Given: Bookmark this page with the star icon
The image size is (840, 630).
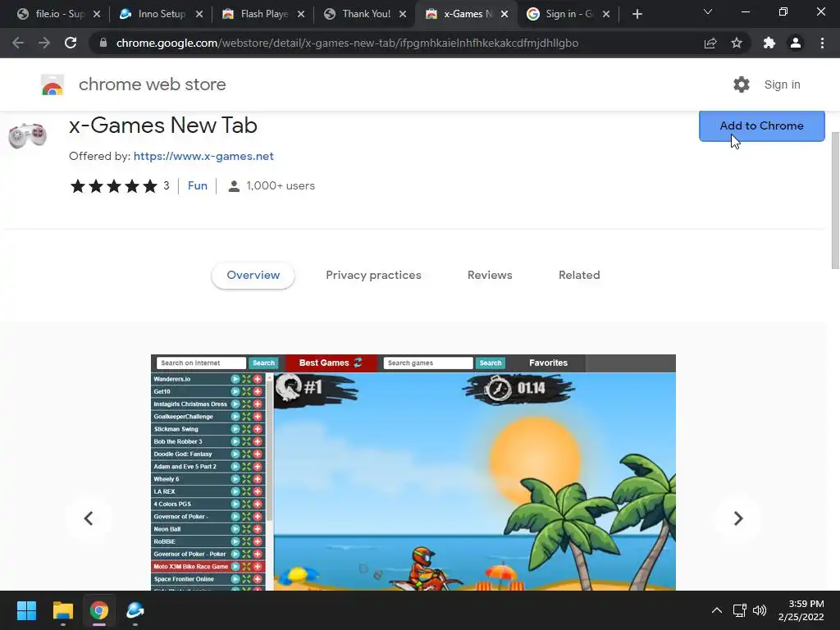Looking at the screenshot, I should coord(737,43).
